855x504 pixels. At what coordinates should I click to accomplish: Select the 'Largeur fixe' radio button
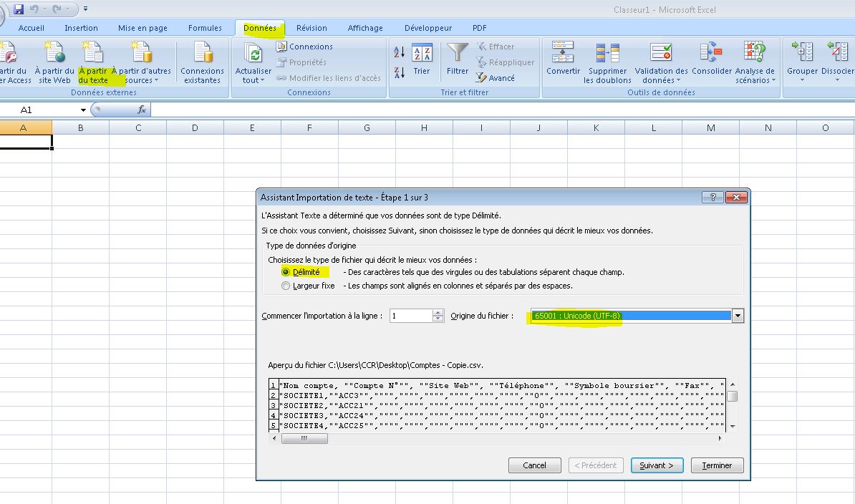(x=286, y=286)
